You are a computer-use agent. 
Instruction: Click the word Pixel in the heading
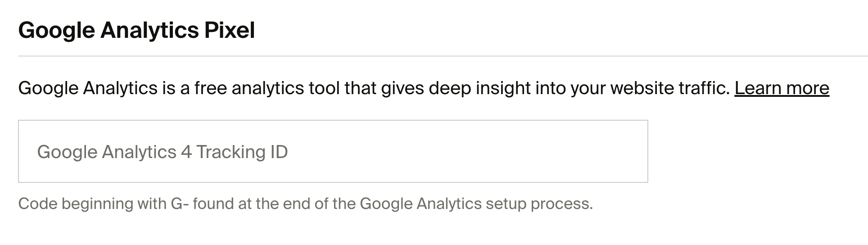coord(230,30)
